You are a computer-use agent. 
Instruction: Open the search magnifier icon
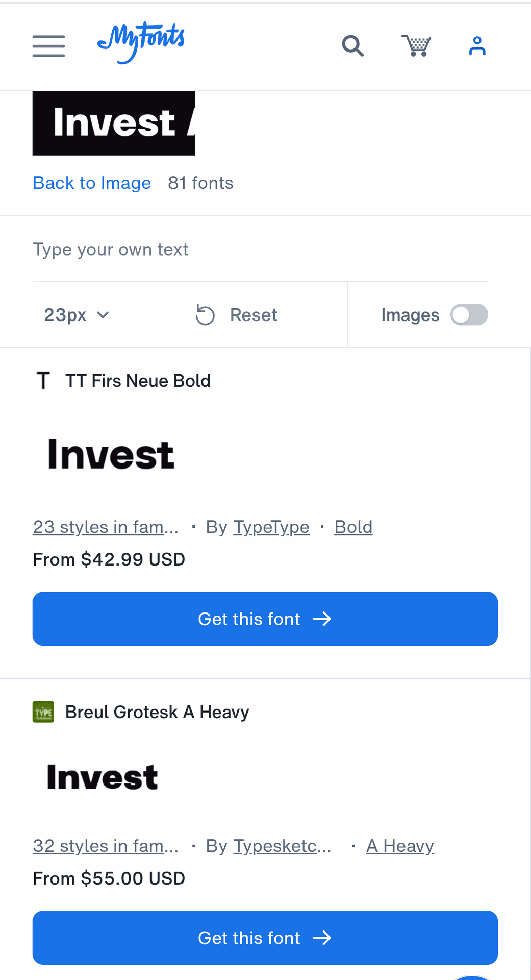pyautogui.click(x=352, y=46)
